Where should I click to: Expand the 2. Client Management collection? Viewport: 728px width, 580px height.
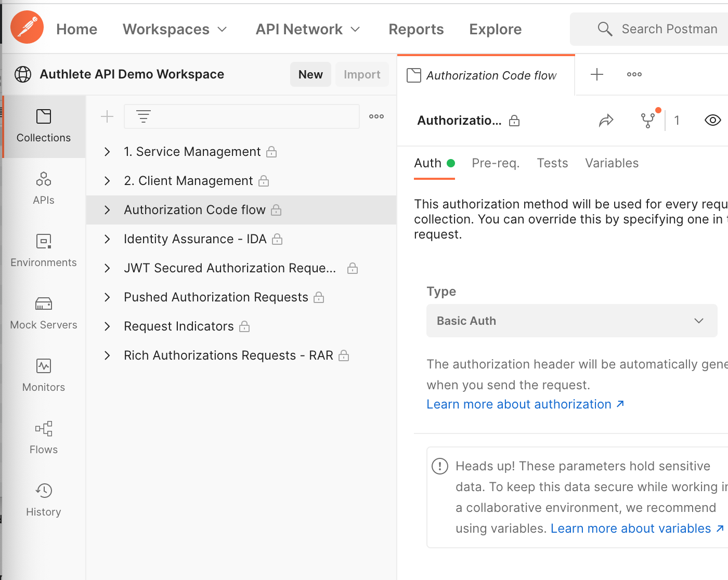click(x=107, y=181)
